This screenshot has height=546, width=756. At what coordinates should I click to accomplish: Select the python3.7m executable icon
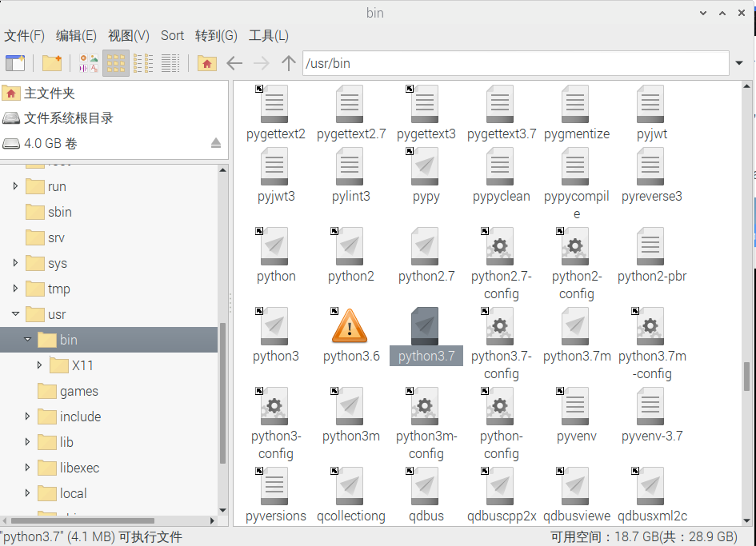pyautogui.click(x=575, y=327)
